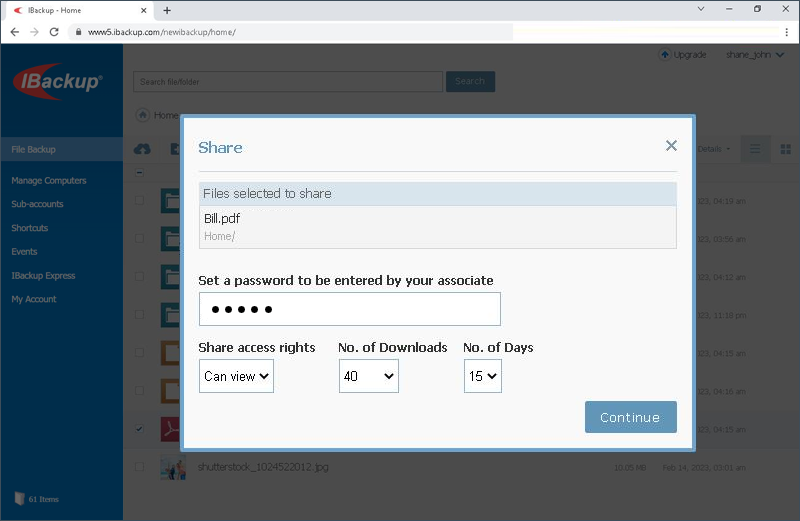Screen dimensions: 800x521
Task: Open Manage Computers in the sidebar
Action: [x=49, y=181]
